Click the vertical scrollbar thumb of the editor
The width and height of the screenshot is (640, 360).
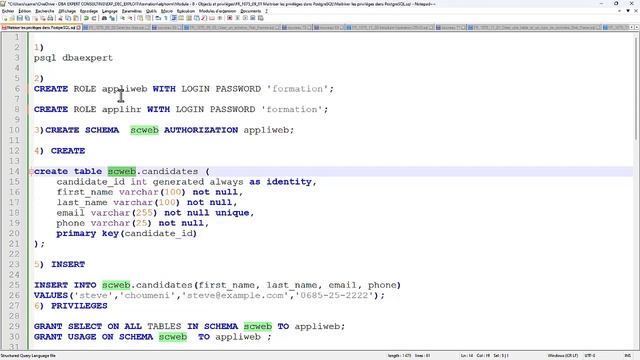click(636, 88)
